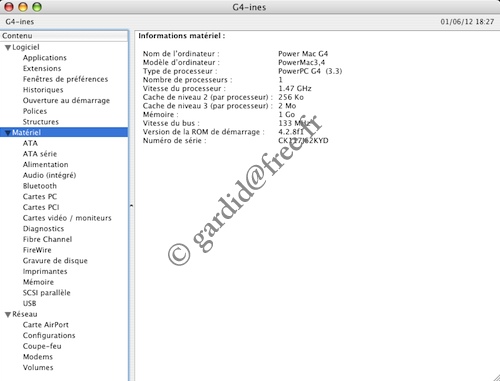The width and height of the screenshot is (500, 381).
Task: Click the 'G4-ines' report name below title bar
Action: [20, 22]
